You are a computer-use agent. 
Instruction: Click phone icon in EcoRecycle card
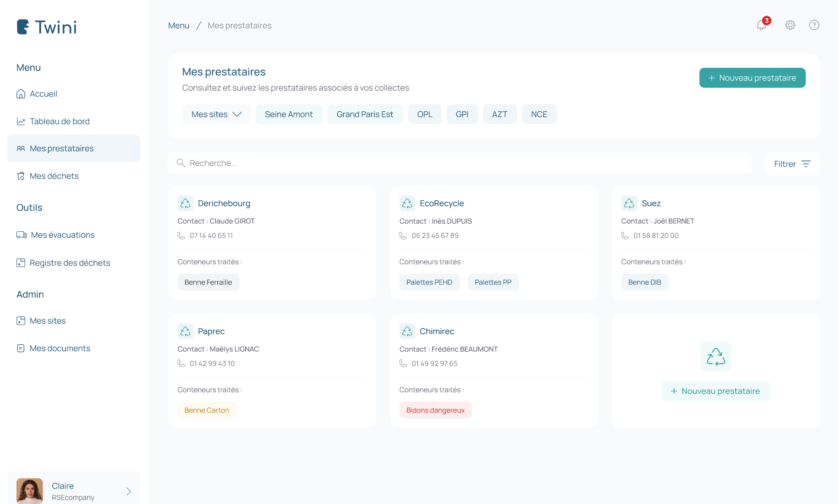403,236
